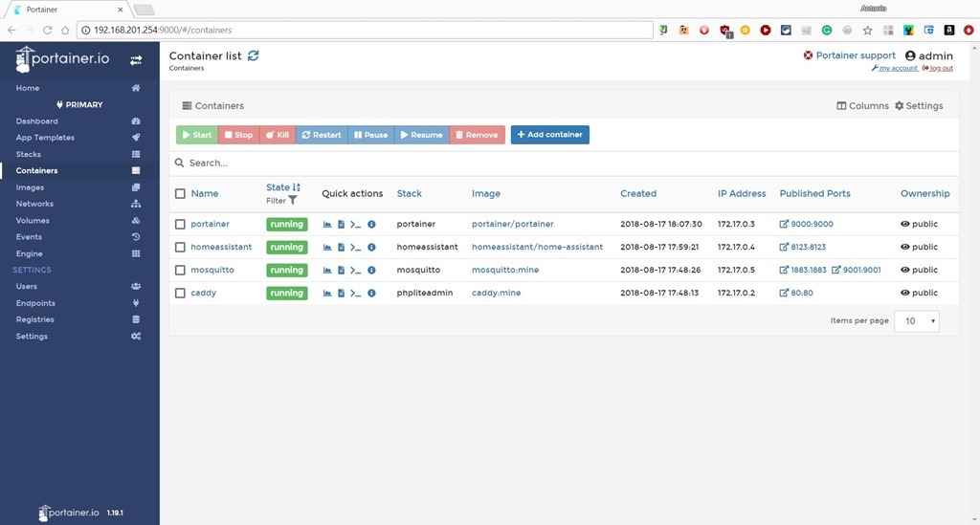Image resolution: width=980 pixels, height=525 pixels.
Task: Open console icon for mosquitto container
Action: [356, 271]
